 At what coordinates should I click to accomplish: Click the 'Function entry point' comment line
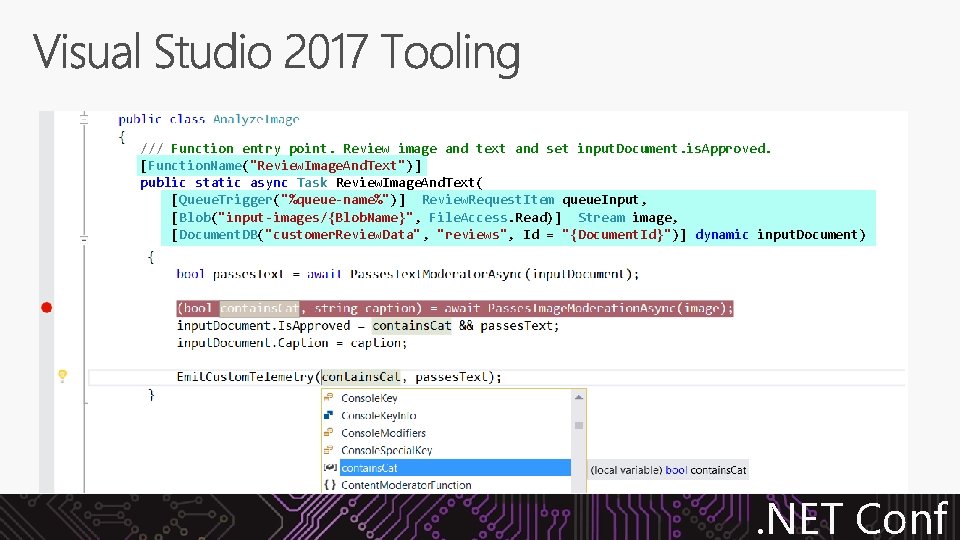pyautogui.click(x=456, y=148)
